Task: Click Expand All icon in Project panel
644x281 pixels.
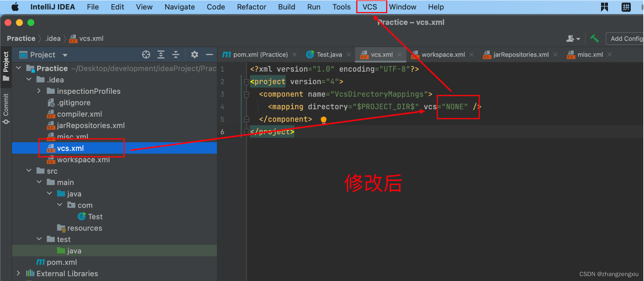Action: (161, 55)
